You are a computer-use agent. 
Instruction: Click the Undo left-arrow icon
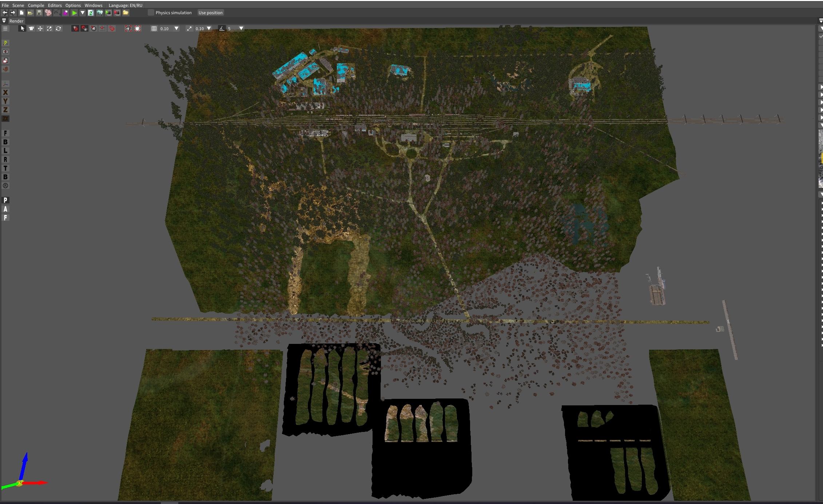point(5,13)
